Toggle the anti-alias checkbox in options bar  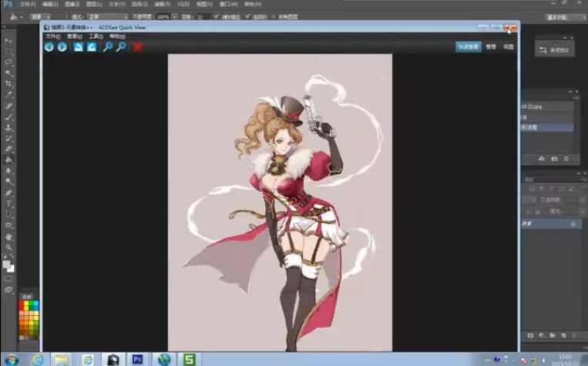point(216,16)
